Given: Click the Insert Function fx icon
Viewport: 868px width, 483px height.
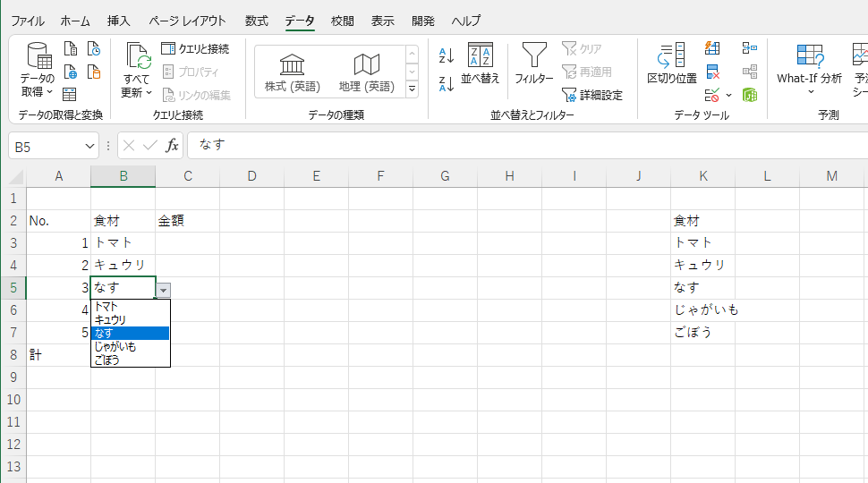Looking at the screenshot, I should 172,146.
